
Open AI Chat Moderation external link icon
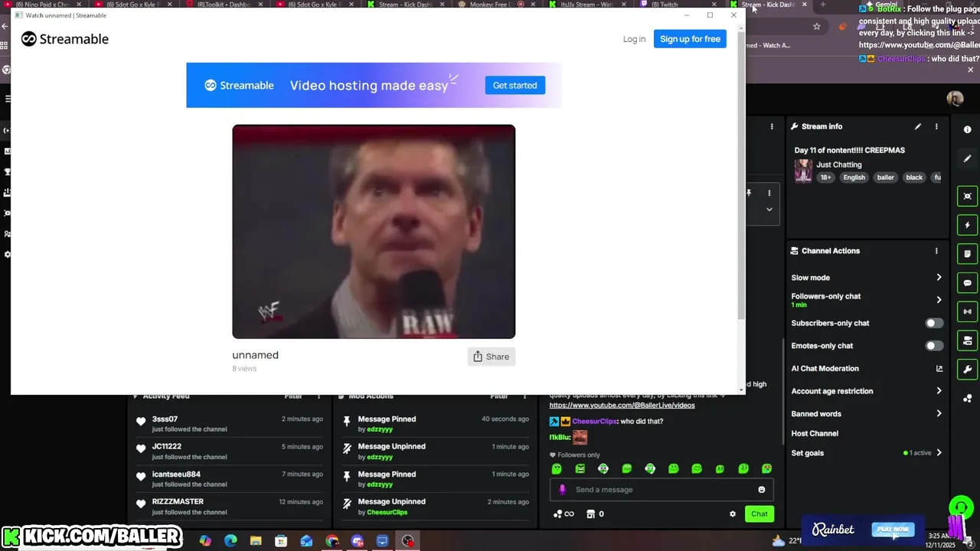pos(939,369)
